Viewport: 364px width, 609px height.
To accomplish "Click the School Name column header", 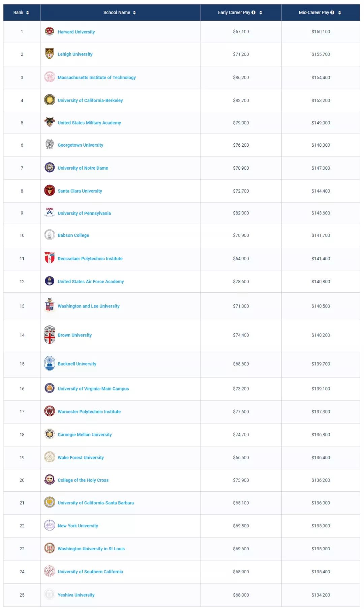I will 117,12.
